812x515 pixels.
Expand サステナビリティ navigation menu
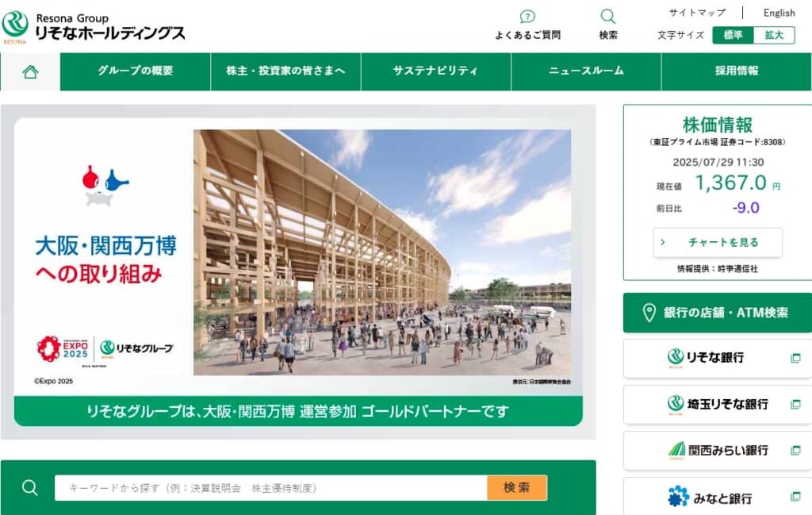click(x=436, y=71)
